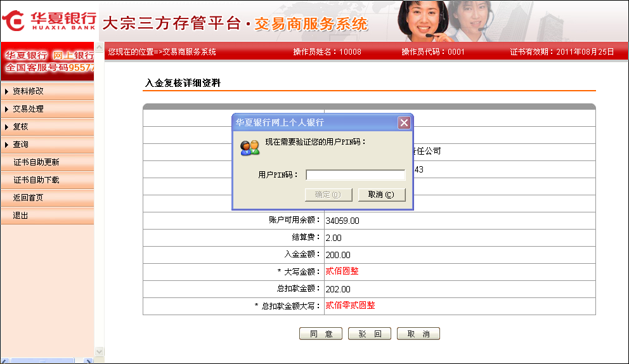Viewport: 629px width, 364px height.
Task: Click the 入金复核详细资料 heading
Action: tap(183, 83)
